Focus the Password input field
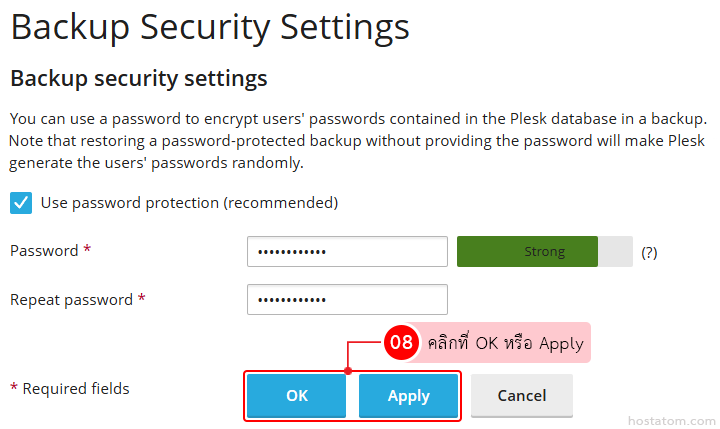The width and height of the screenshot is (720, 429). tap(347, 252)
